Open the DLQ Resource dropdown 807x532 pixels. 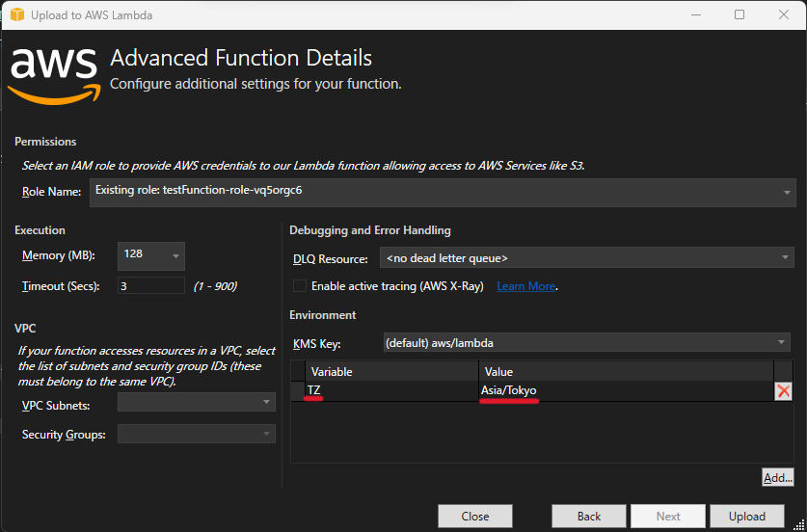pyautogui.click(x=587, y=257)
